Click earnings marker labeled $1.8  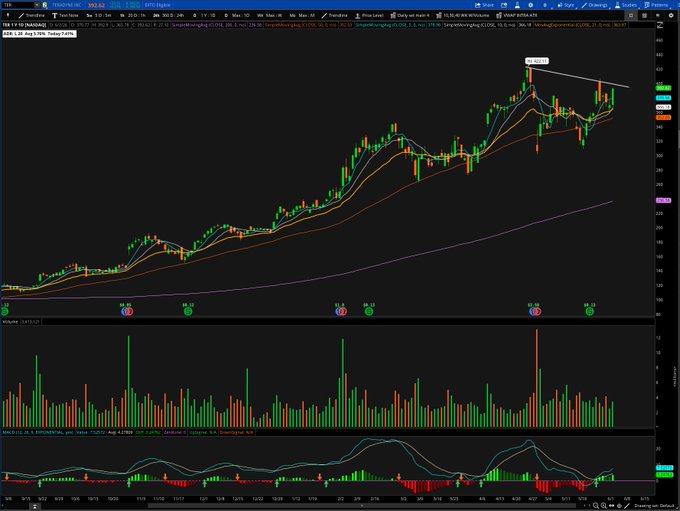coord(340,310)
